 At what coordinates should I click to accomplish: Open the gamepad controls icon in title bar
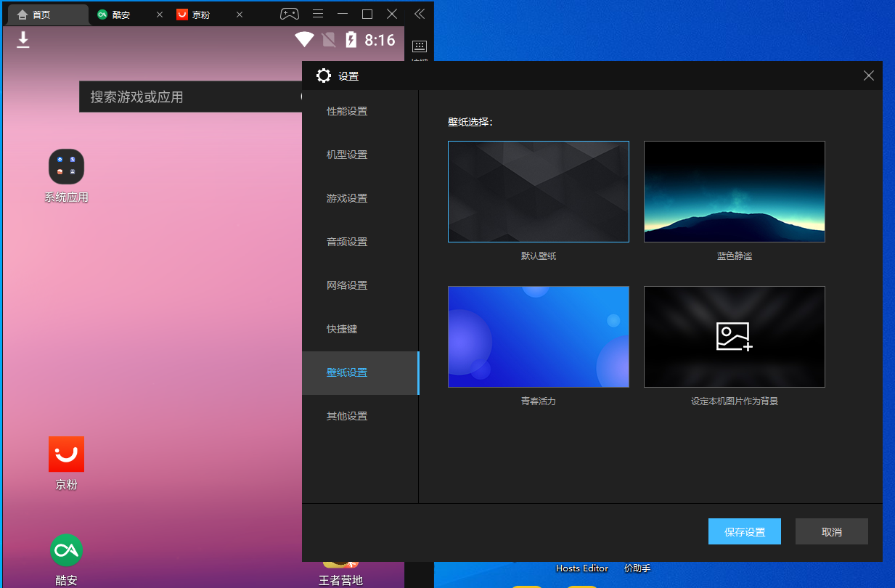289,13
